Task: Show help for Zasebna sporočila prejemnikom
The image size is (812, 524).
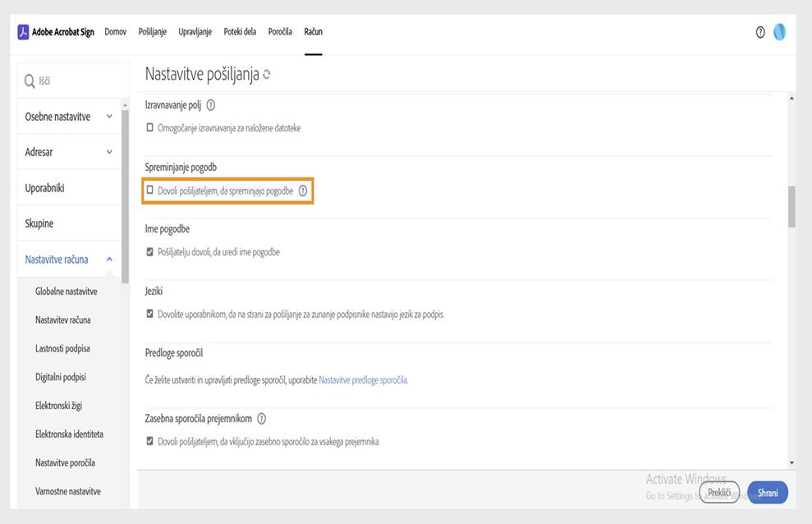Action: [x=262, y=419]
